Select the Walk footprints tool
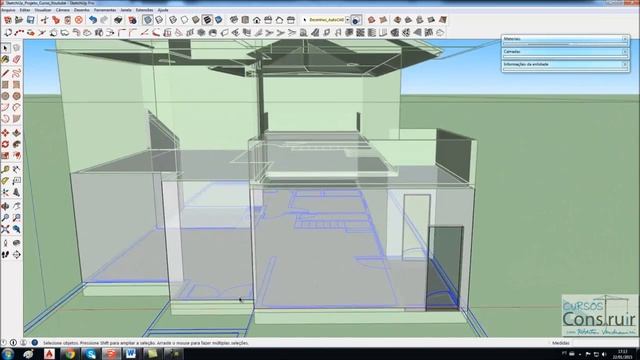The width and height of the screenshot is (640, 360). tap(5, 255)
